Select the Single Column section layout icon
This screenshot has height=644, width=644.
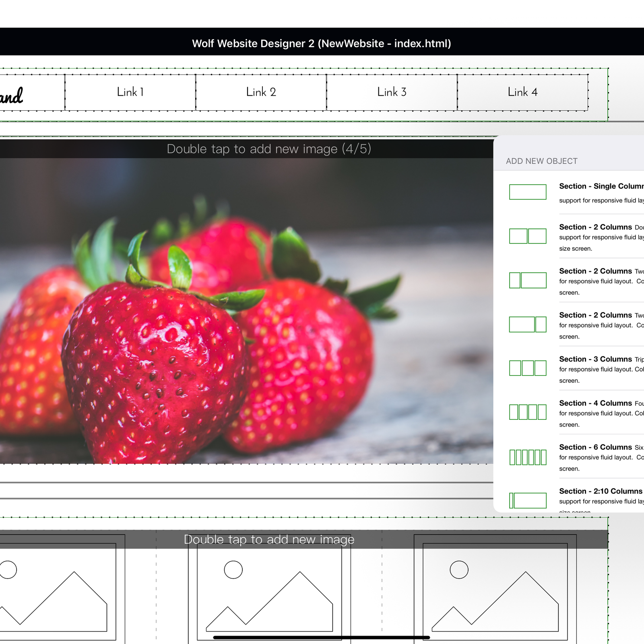528,192
